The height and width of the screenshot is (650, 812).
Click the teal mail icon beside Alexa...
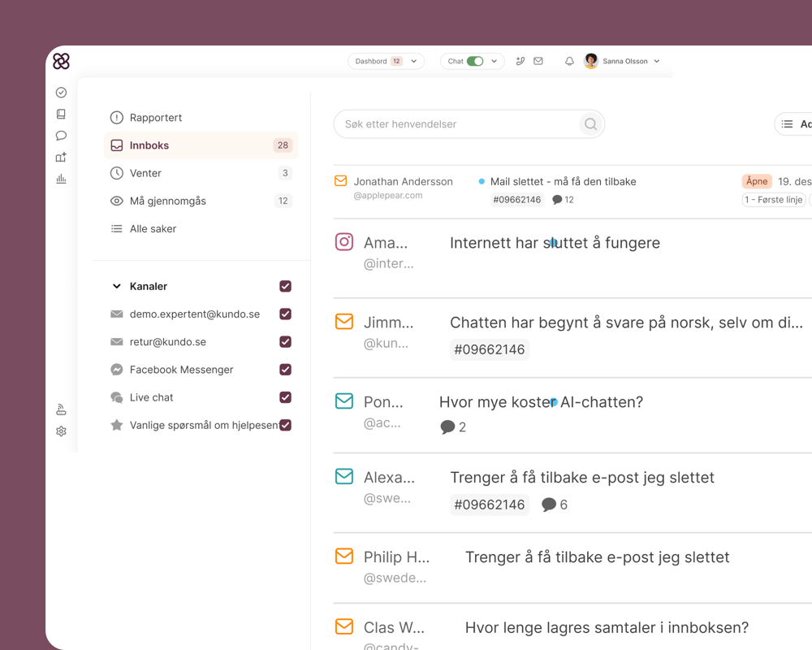coord(344,476)
